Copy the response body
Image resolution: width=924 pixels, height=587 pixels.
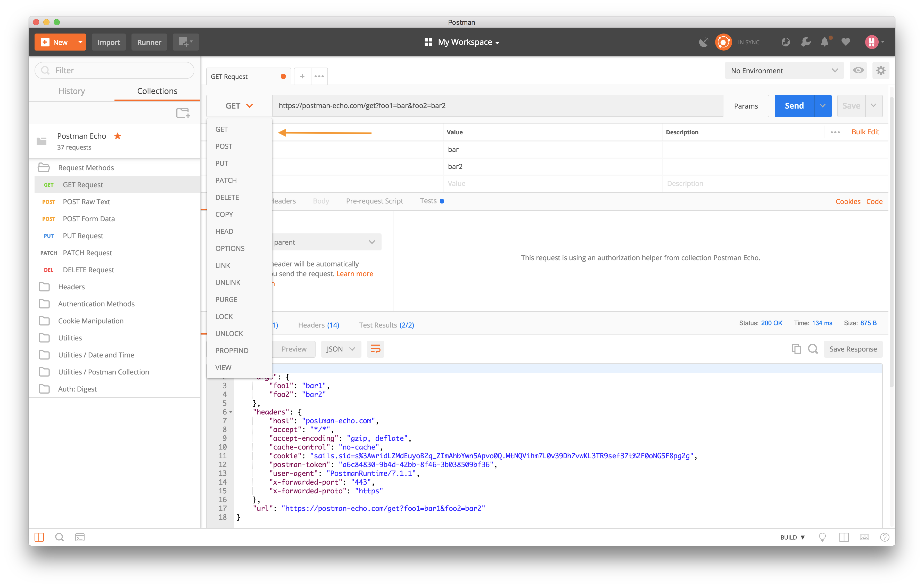(x=797, y=349)
